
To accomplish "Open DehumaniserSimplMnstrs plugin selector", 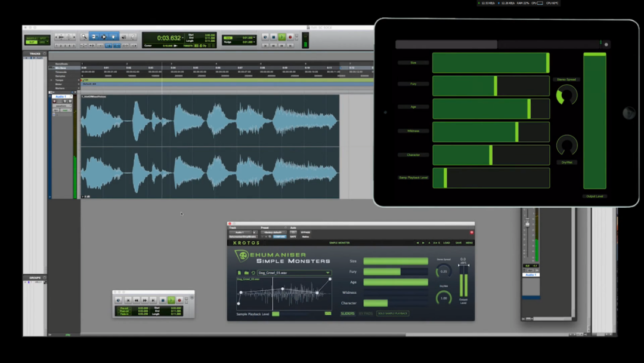I will click(x=243, y=237).
